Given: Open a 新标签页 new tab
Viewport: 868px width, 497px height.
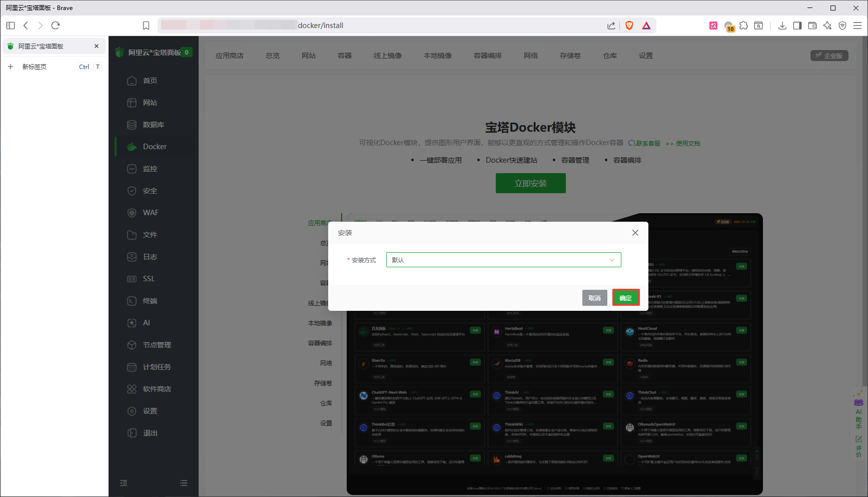Looking at the screenshot, I should click(54, 67).
